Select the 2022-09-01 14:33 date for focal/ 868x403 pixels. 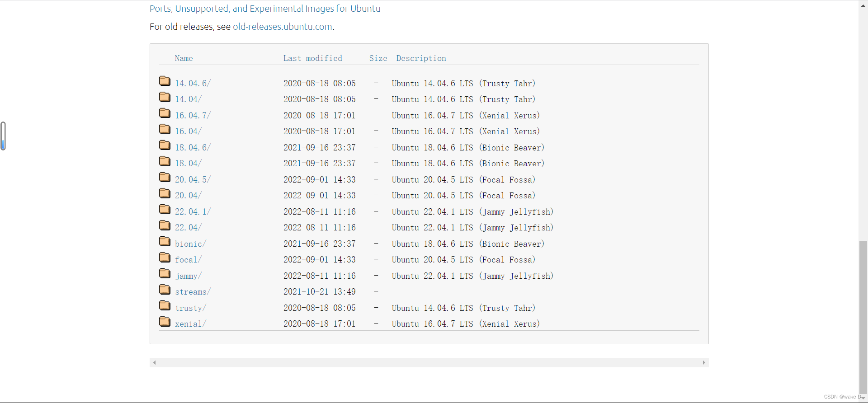point(320,260)
